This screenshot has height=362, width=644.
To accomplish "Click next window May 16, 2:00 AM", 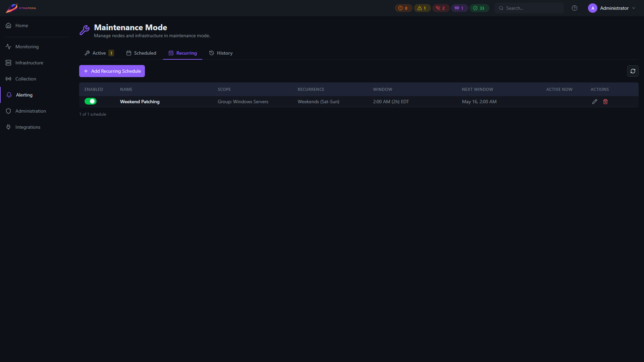I will 479,102.
